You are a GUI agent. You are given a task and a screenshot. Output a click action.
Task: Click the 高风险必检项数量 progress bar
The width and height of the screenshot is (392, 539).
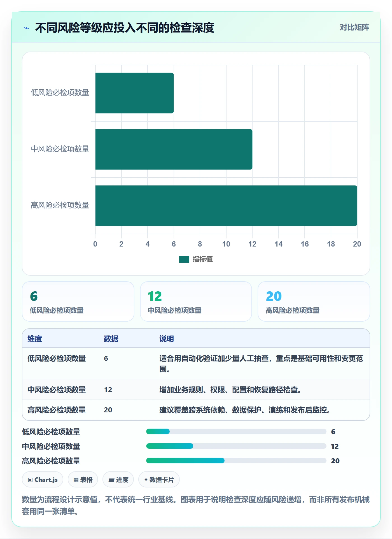236,461
